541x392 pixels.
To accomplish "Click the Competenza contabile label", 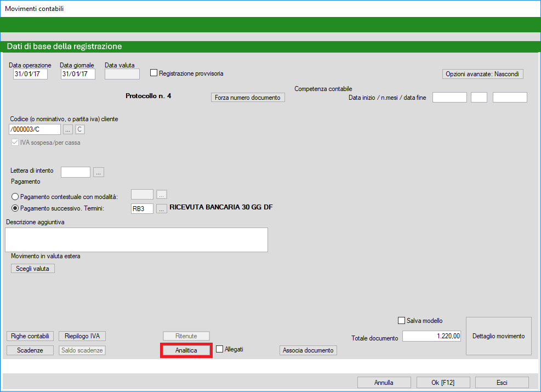I will (x=323, y=89).
